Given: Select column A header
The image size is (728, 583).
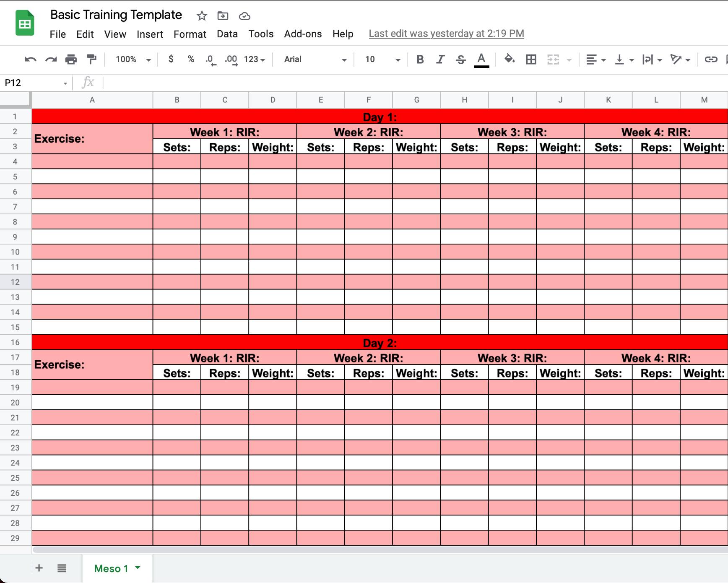Looking at the screenshot, I should [92, 100].
